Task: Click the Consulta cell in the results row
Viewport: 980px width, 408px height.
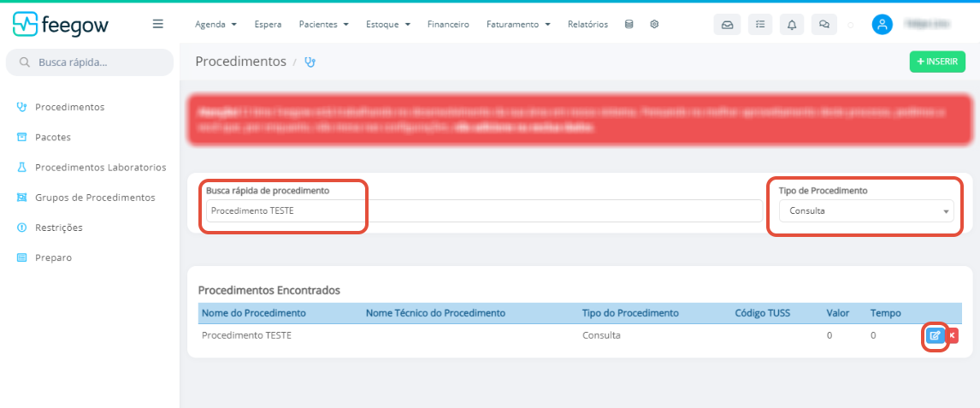Action: pyautogui.click(x=601, y=335)
